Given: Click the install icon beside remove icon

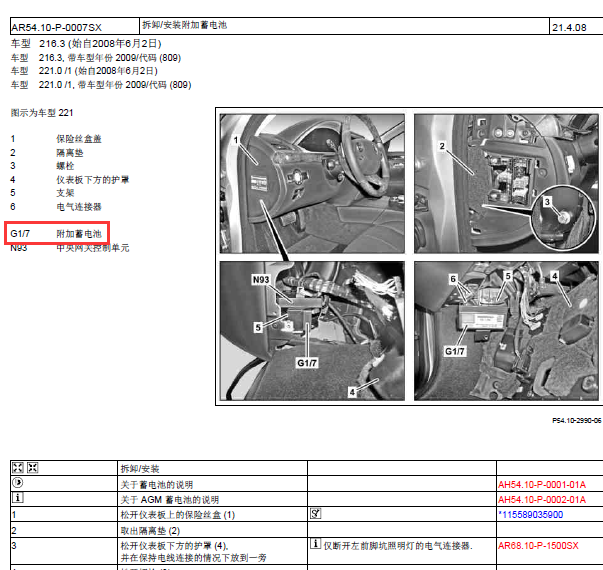Looking at the screenshot, I should [x=32, y=468].
